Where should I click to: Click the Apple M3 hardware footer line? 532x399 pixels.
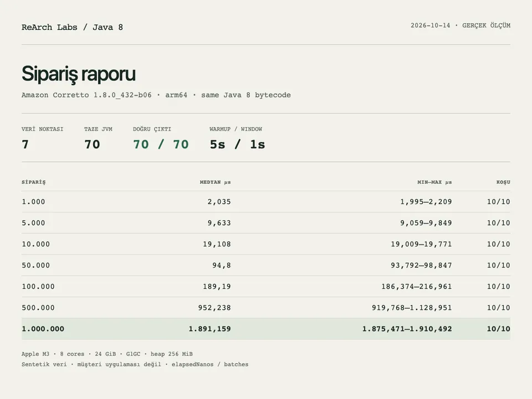[x=107, y=354]
